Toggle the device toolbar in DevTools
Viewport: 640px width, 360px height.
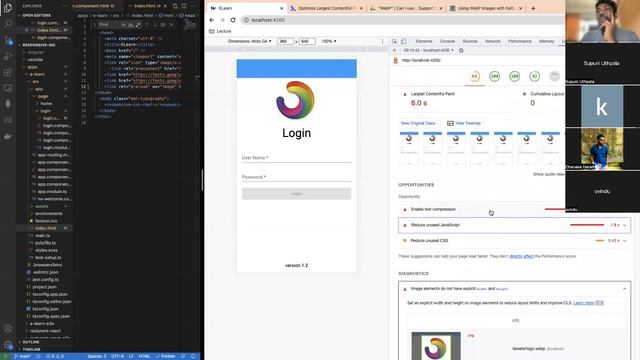pyautogui.click(x=403, y=41)
